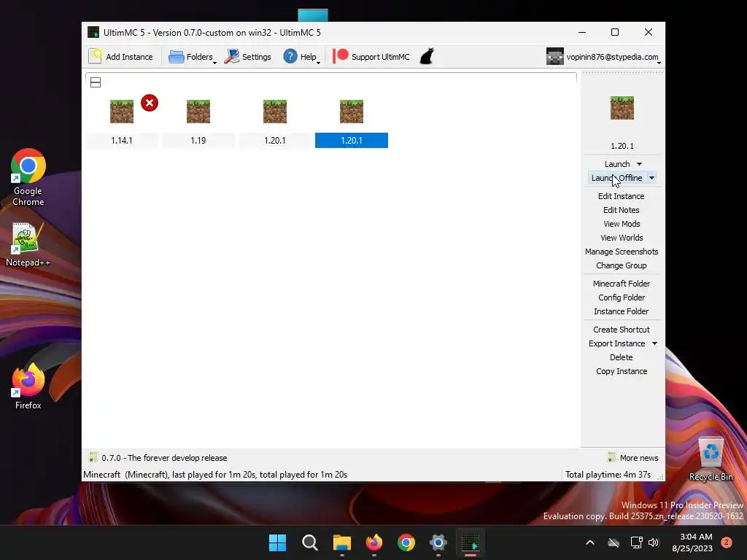The height and width of the screenshot is (560, 747).
Task: Click the network icon in system tray
Action: coord(636,542)
